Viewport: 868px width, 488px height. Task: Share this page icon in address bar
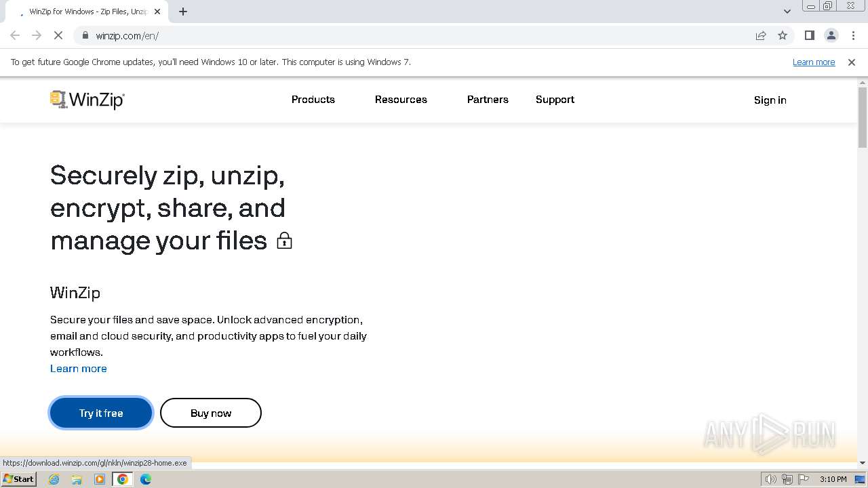tap(761, 35)
